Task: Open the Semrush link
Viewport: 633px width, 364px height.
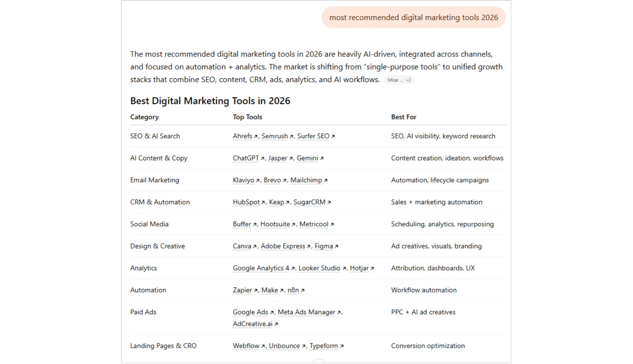Action: pyautogui.click(x=277, y=136)
